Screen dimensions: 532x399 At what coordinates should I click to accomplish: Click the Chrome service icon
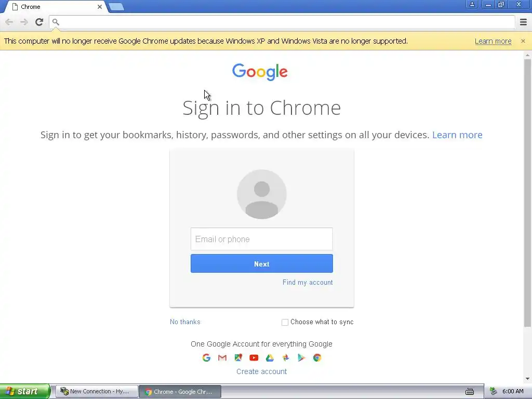click(317, 357)
